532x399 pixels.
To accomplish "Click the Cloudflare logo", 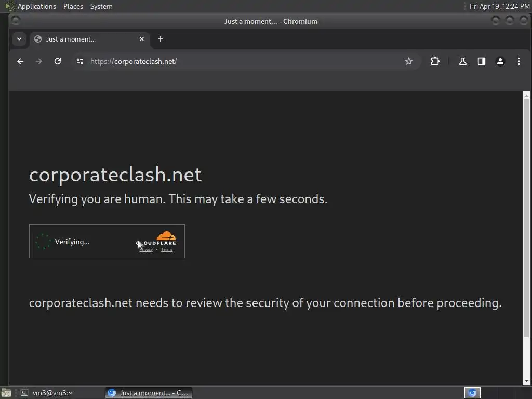I will 156,238.
